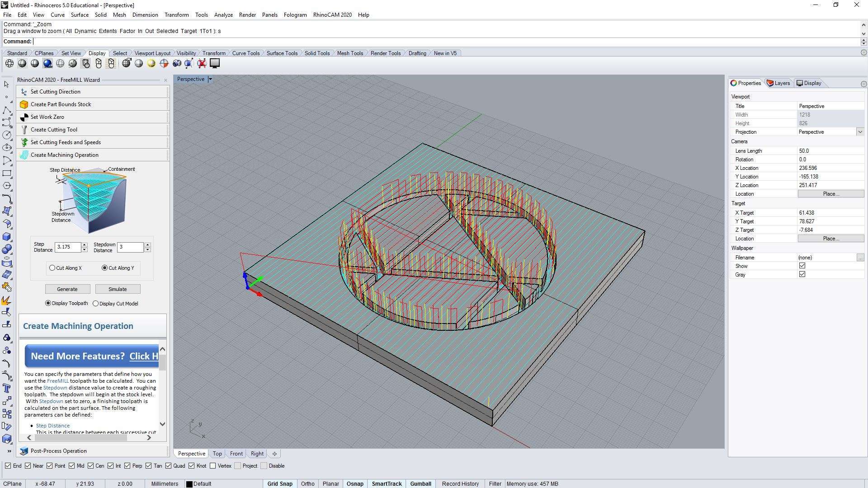Switch to the Right viewport tab

pos(257,454)
